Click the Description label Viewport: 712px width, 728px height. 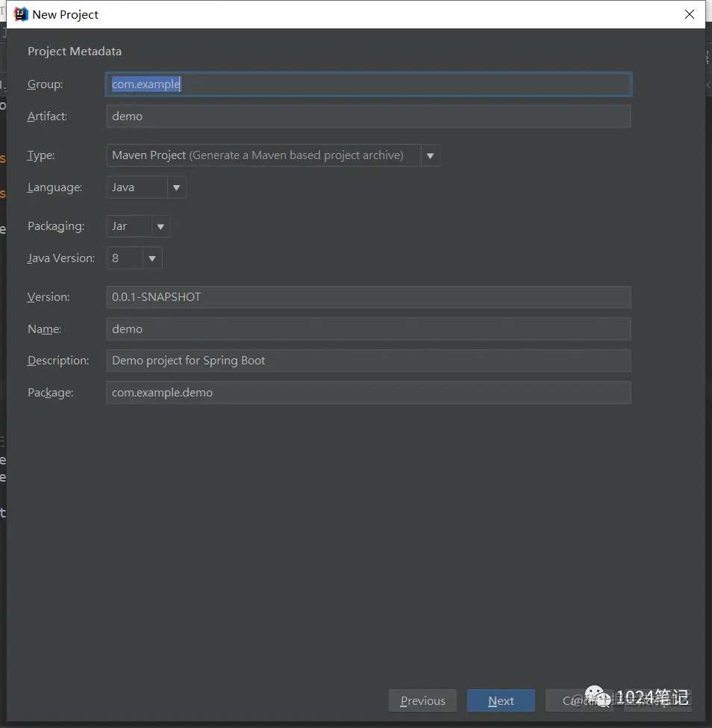(x=58, y=361)
